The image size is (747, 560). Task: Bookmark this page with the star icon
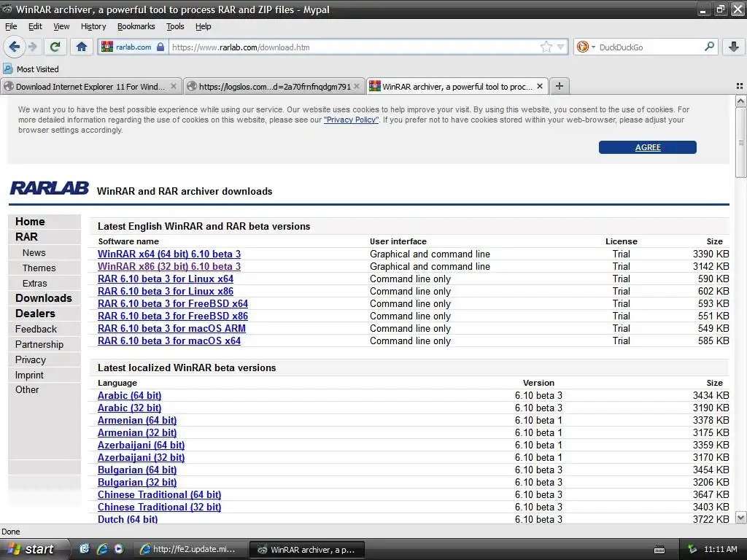pyautogui.click(x=546, y=47)
